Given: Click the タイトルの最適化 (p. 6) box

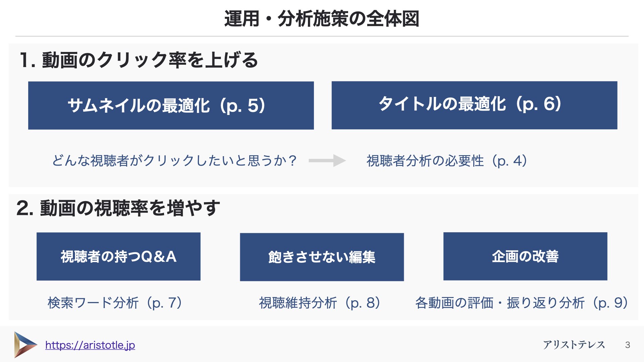Looking at the screenshot, I should pos(474,105).
